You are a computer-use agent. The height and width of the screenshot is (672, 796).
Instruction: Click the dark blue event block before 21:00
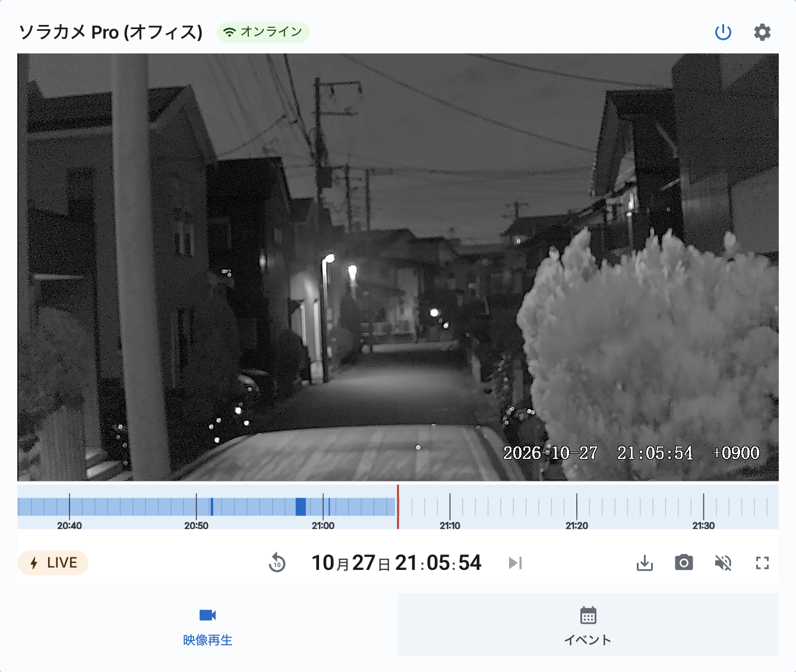click(x=301, y=506)
